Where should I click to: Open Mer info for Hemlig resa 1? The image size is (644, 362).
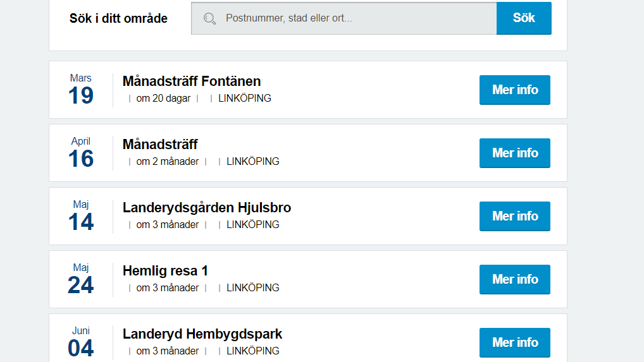[x=514, y=279]
